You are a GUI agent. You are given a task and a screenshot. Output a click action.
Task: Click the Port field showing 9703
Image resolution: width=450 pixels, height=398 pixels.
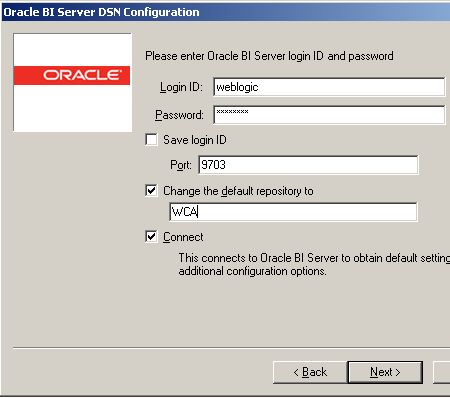308,165
